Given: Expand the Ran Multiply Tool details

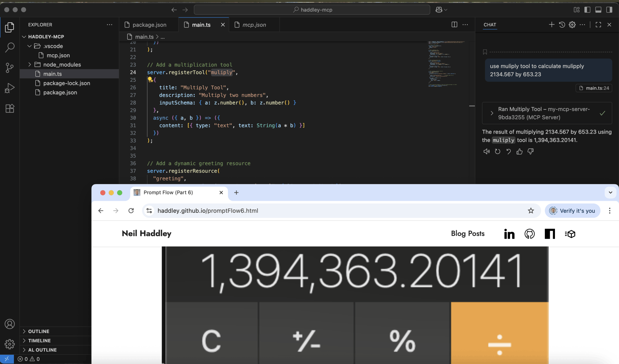Looking at the screenshot, I should [x=492, y=113].
